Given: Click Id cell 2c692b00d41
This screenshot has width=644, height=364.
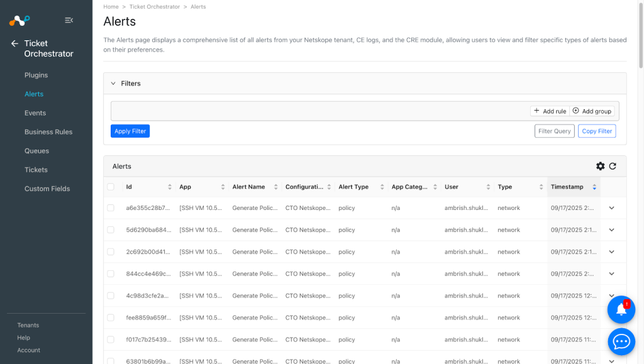Looking at the screenshot, I should [148, 251].
